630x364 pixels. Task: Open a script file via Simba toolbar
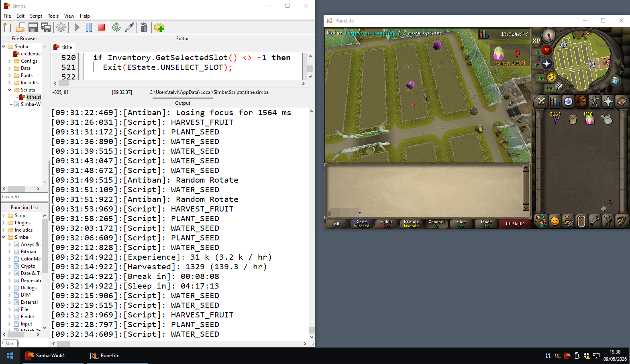pyautogui.click(x=20, y=27)
